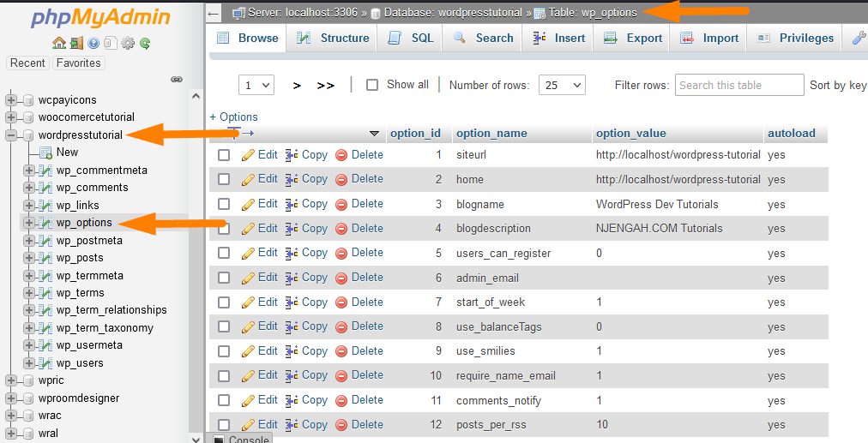
Task: Reload navigation panel green arrow icon
Action: [145, 43]
